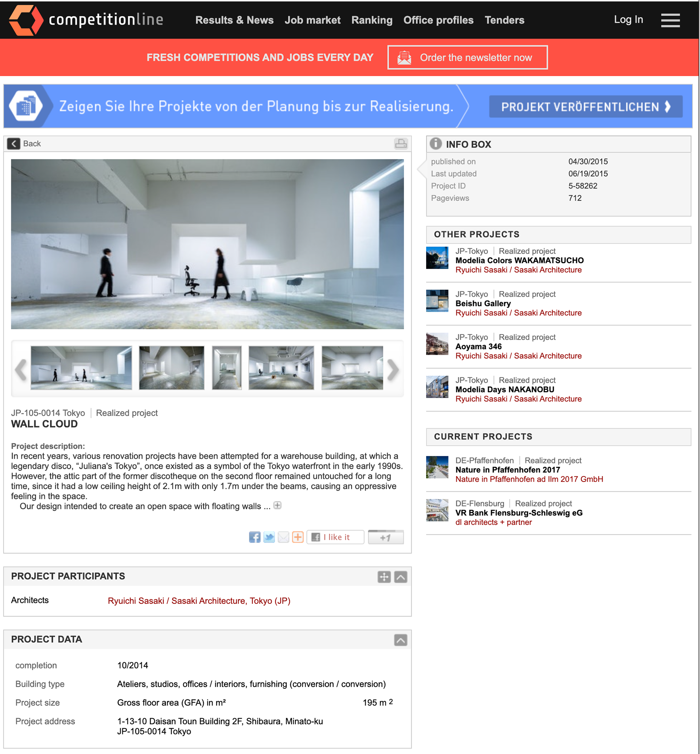Collapse the Project Participants section

point(400,577)
